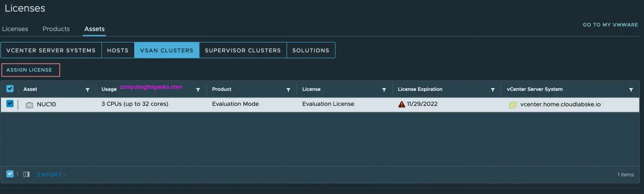Click the expiration warning triangle icon
The image size is (644, 194).
click(401, 104)
